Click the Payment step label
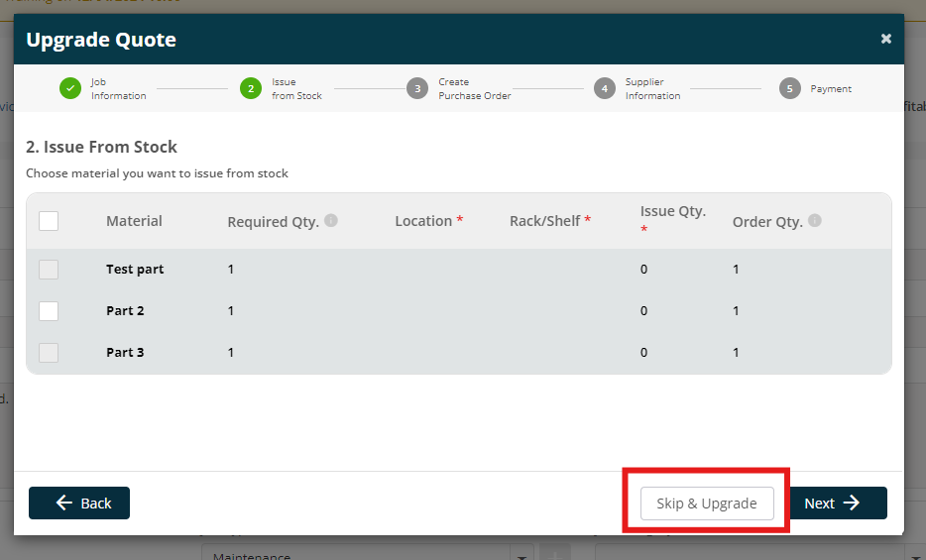Screen dimensions: 926x560 (x=831, y=88)
